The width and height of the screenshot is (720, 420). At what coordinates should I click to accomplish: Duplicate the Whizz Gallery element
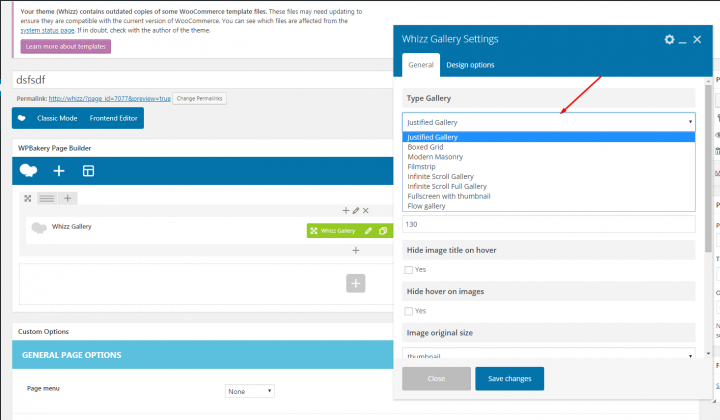click(x=382, y=230)
